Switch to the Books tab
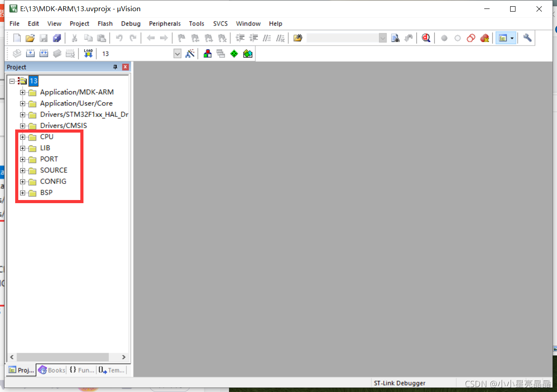 [x=52, y=370]
